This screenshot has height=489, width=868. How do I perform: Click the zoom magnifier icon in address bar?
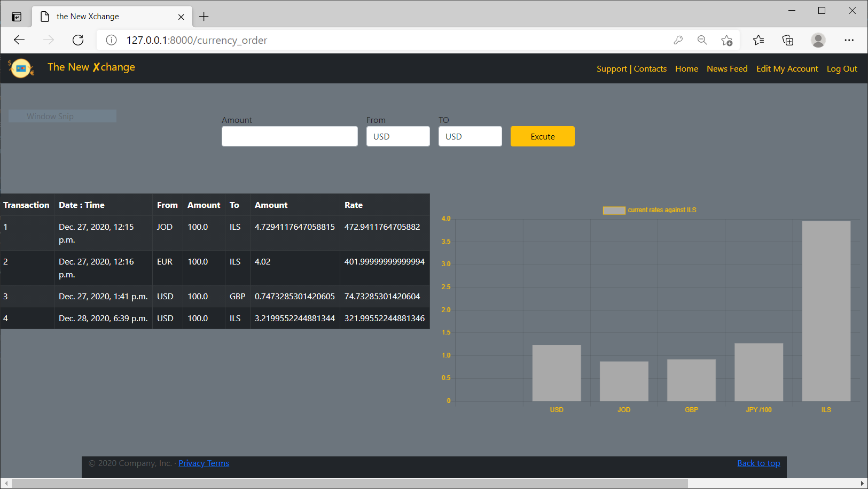(702, 40)
